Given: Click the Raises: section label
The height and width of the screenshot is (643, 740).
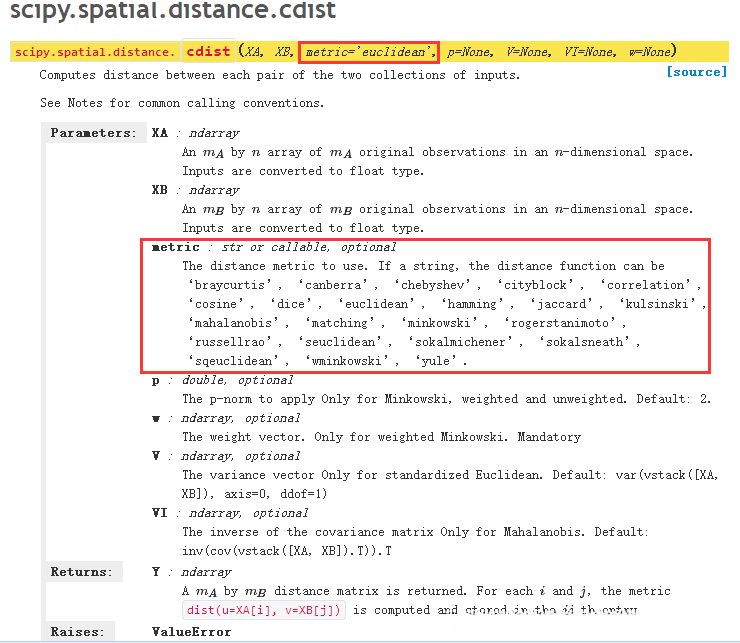Looking at the screenshot, I should tap(77, 632).
